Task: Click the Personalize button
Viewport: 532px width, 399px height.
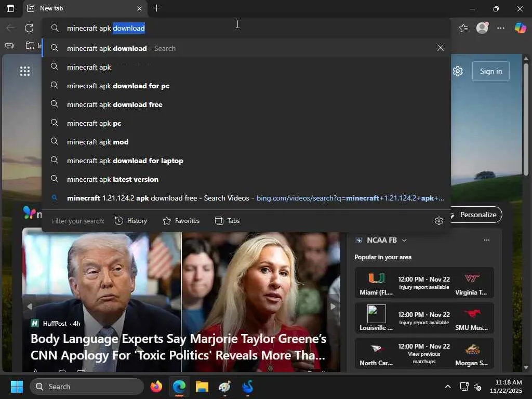Action: click(476, 215)
